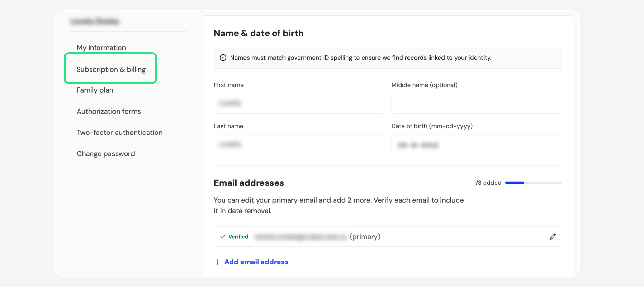
Task: Edit primary email with pencil icon
Action: tap(553, 237)
